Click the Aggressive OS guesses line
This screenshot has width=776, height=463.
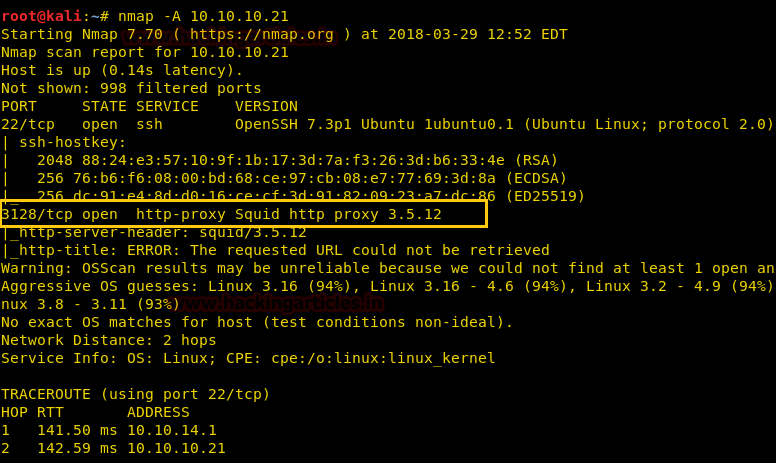[x=387, y=286]
